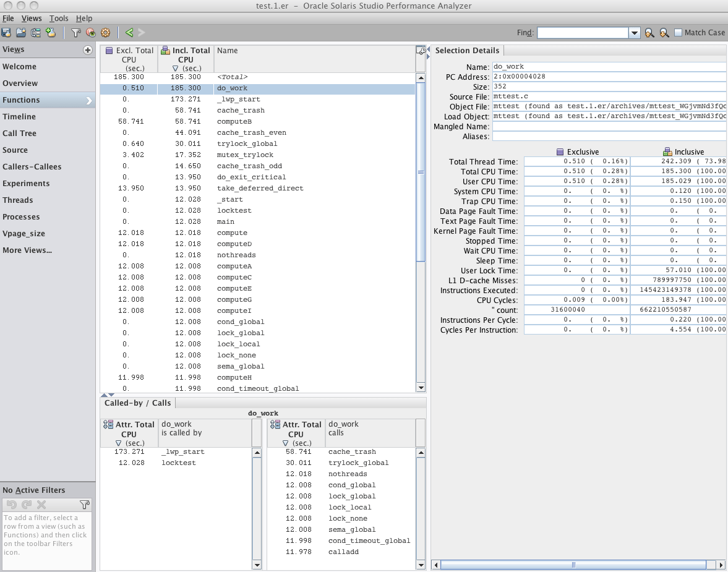Click the Attr. Total CPU icon in the 'is called by' table
This screenshot has height=572, width=728.
[108, 424]
